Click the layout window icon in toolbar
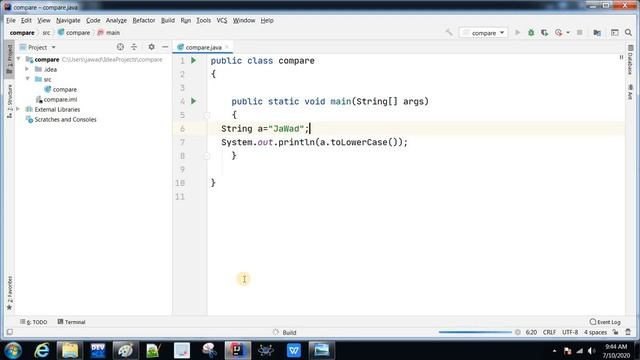Screen dimensions: 640x360 coord(614,32)
